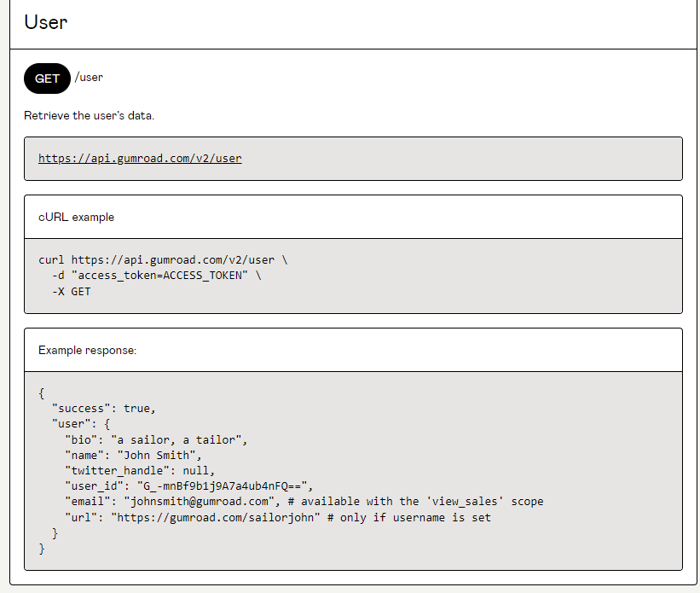Image resolution: width=700 pixels, height=593 pixels.
Task: Click the johnsmith@gumroad.com email line
Action: (304, 502)
